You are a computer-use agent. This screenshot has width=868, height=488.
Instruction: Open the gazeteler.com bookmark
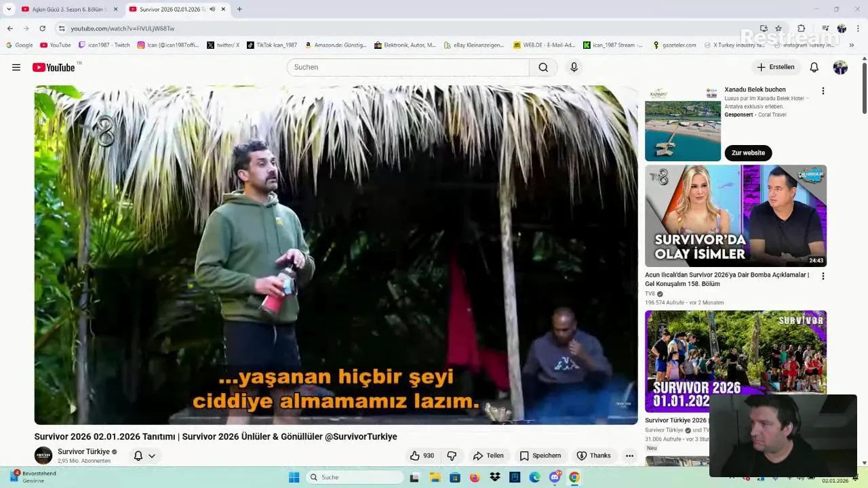tap(675, 45)
